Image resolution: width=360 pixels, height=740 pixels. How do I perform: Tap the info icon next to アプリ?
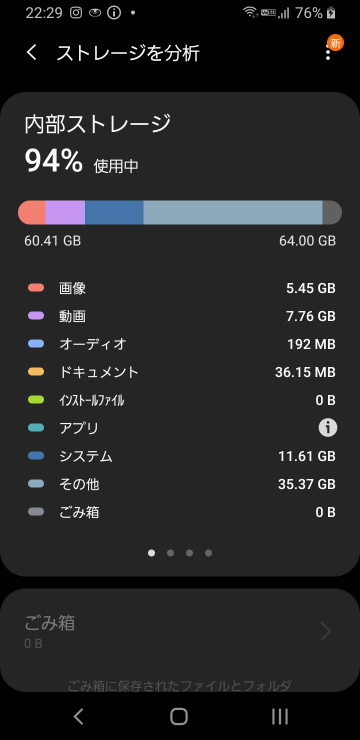click(327, 428)
